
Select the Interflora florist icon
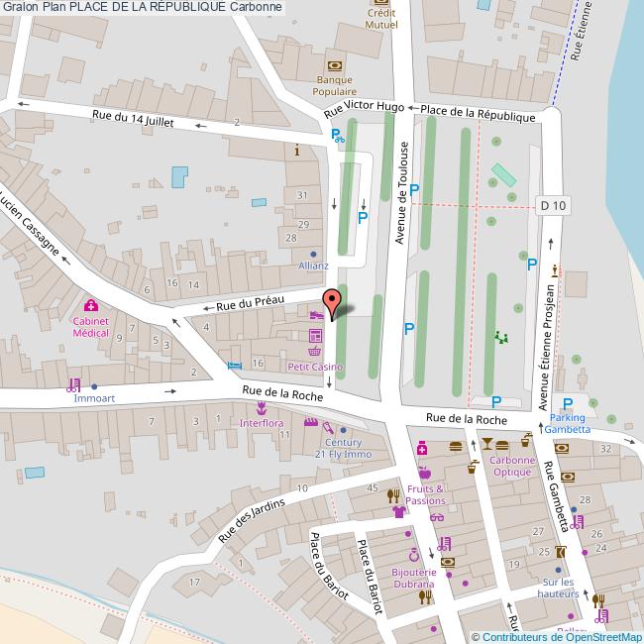pos(262,407)
